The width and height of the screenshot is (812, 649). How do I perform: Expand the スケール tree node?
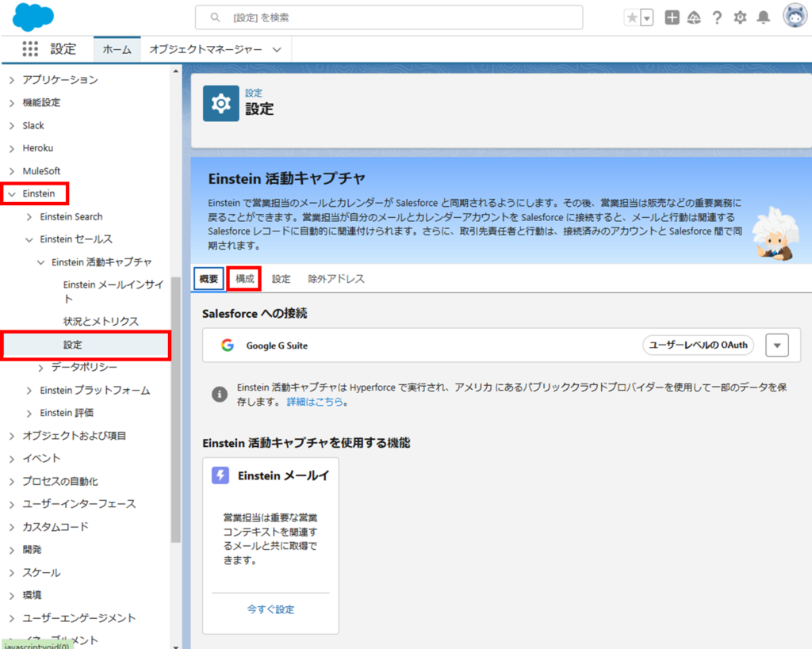(11, 573)
